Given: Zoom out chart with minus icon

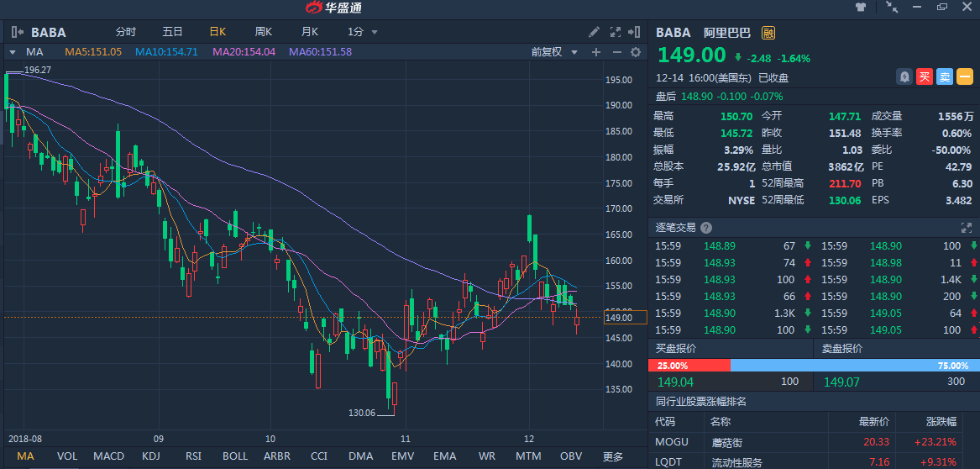Looking at the screenshot, I should click(x=616, y=52).
